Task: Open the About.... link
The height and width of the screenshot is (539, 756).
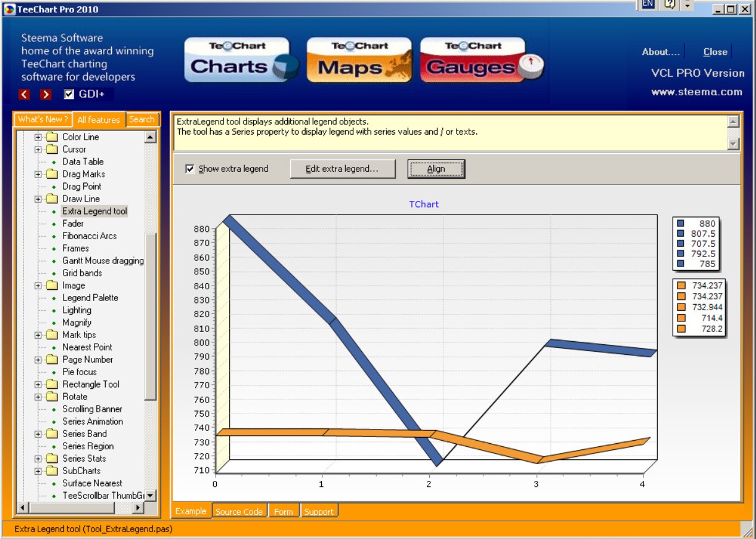Action: tap(661, 52)
